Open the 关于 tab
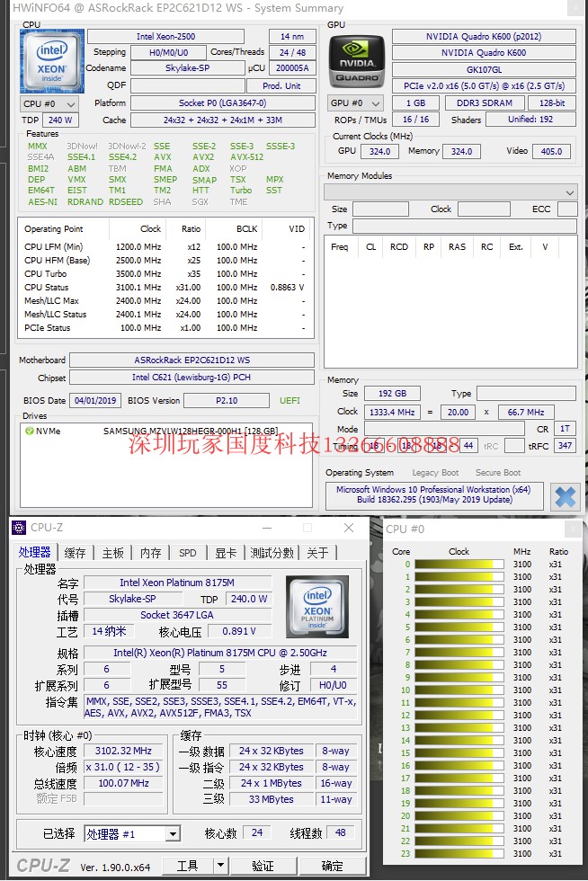The height and width of the screenshot is (881, 588). pos(317,553)
